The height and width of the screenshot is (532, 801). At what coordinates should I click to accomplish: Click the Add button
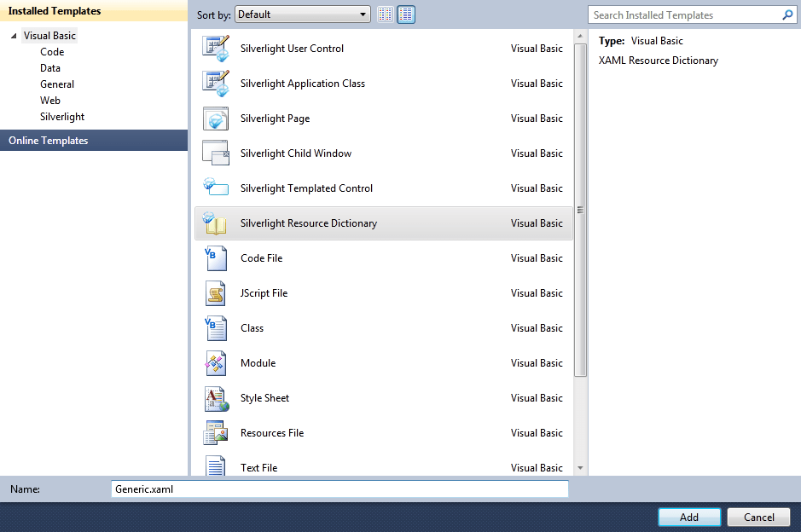click(689, 517)
